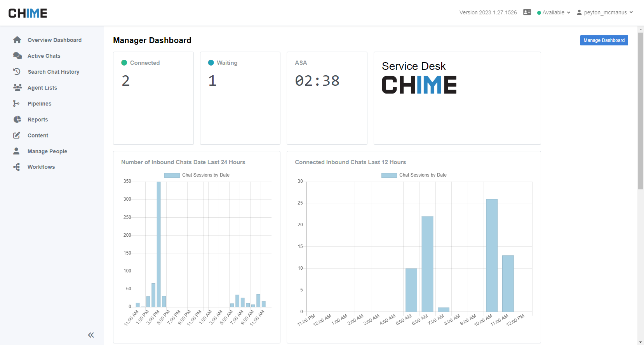
Task: Click the page vertical scrollbar thumb
Action: click(641, 111)
